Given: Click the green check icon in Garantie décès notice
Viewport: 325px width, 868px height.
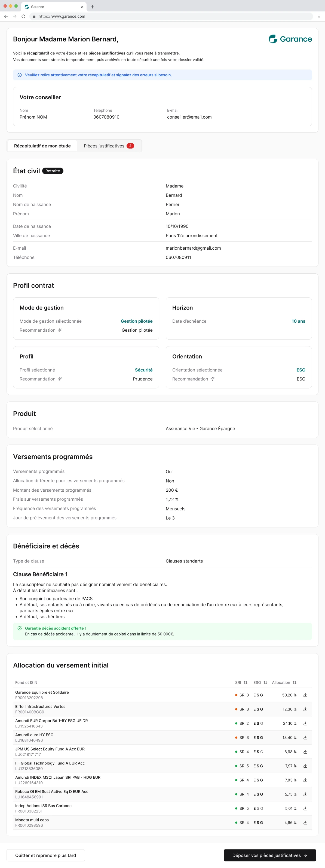Looking at the screenshot, I should pos(20,628).
